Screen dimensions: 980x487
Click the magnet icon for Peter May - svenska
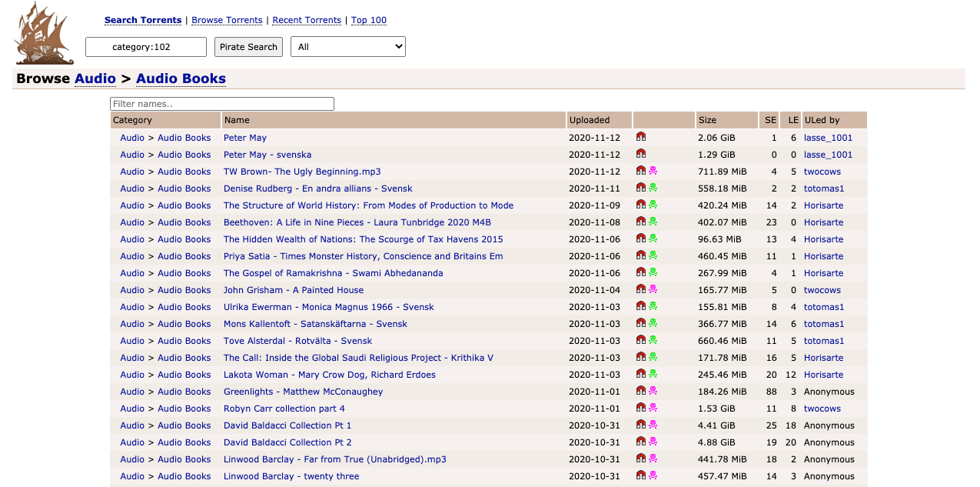click(641, 154)
